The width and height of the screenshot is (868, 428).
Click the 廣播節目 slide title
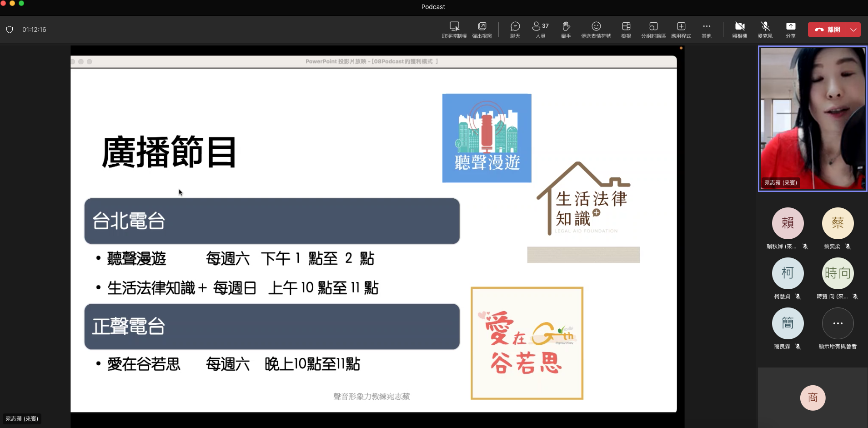(x=169, y=152)
